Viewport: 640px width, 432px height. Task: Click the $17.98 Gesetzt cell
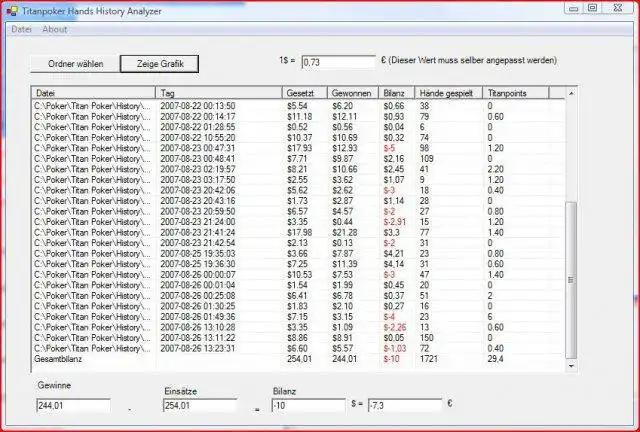(300, 232)
